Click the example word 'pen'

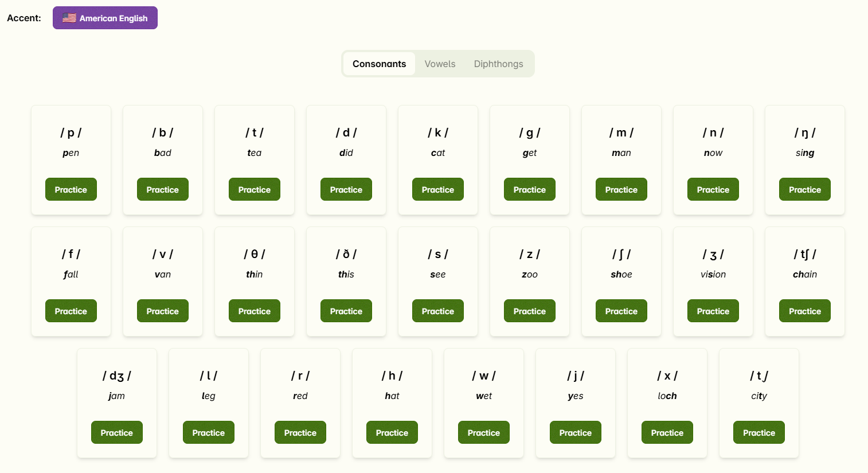71,153
